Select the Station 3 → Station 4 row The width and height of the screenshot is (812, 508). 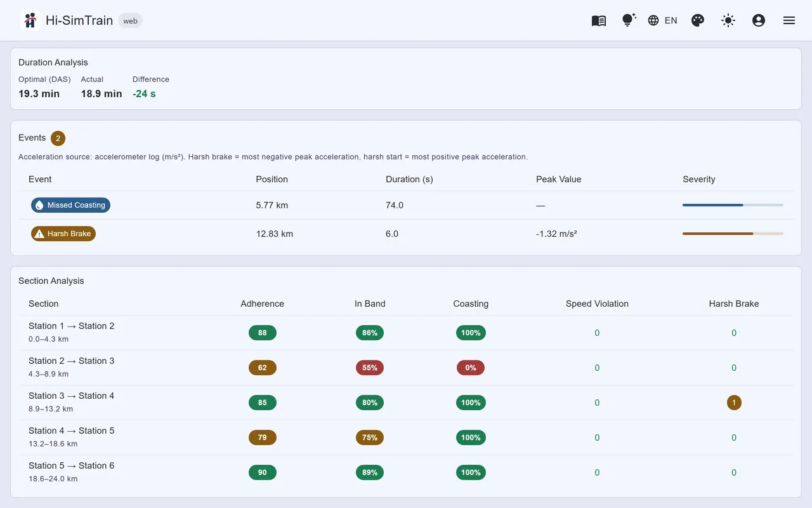click(406, 403)
